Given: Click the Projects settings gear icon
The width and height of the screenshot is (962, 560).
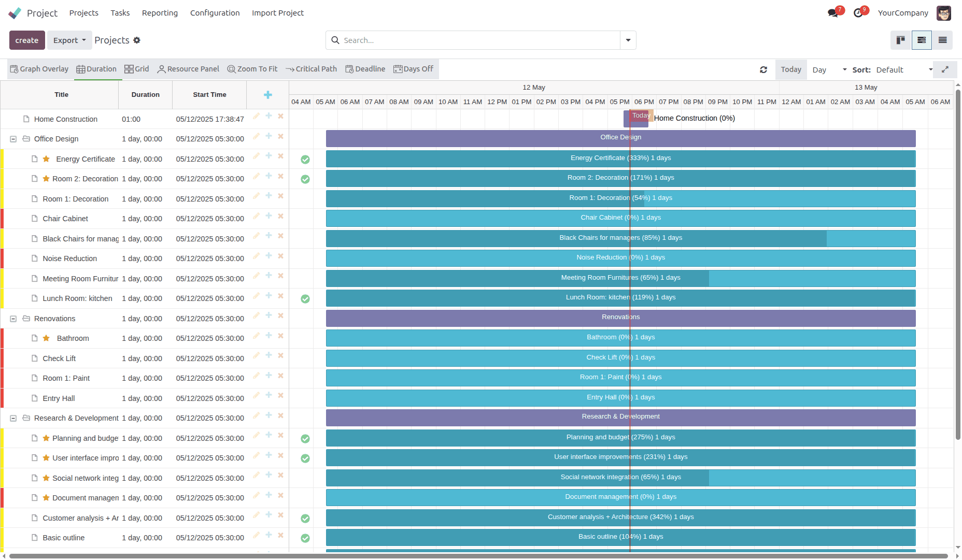Looking at the screenshot, I should (x=137, y=40).
